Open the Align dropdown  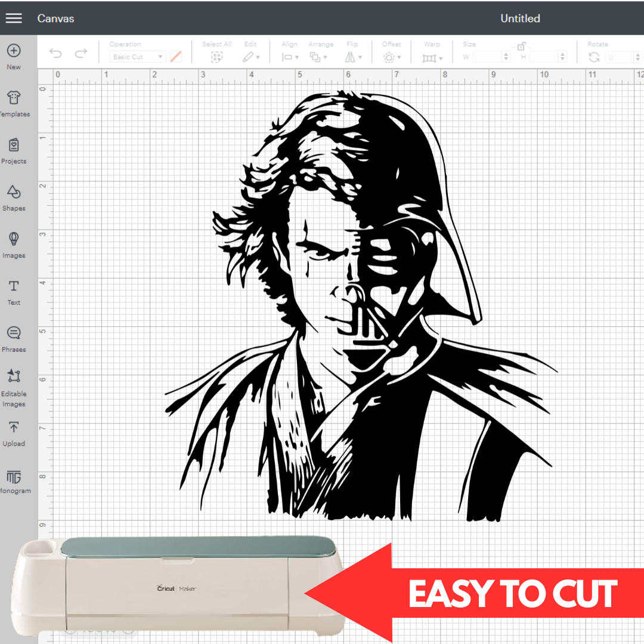pos(290,57)
